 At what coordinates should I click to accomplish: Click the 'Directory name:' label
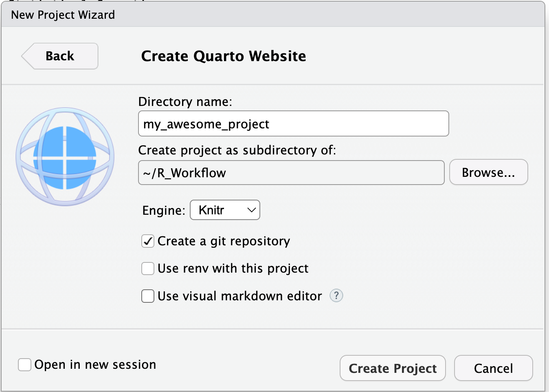point(185,102)
